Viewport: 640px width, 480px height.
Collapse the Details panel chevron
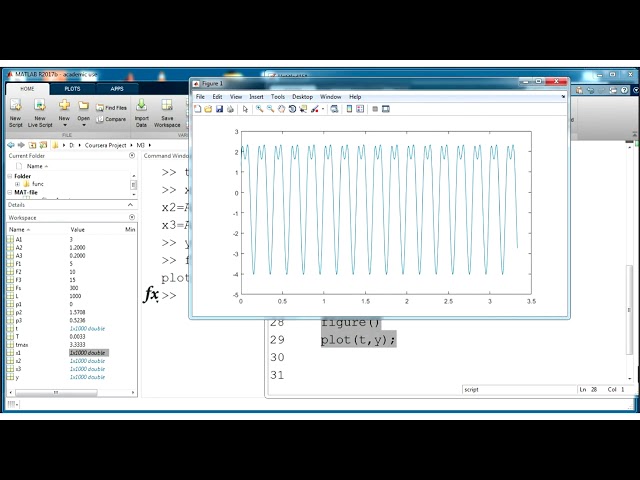(x=130, y=204)
